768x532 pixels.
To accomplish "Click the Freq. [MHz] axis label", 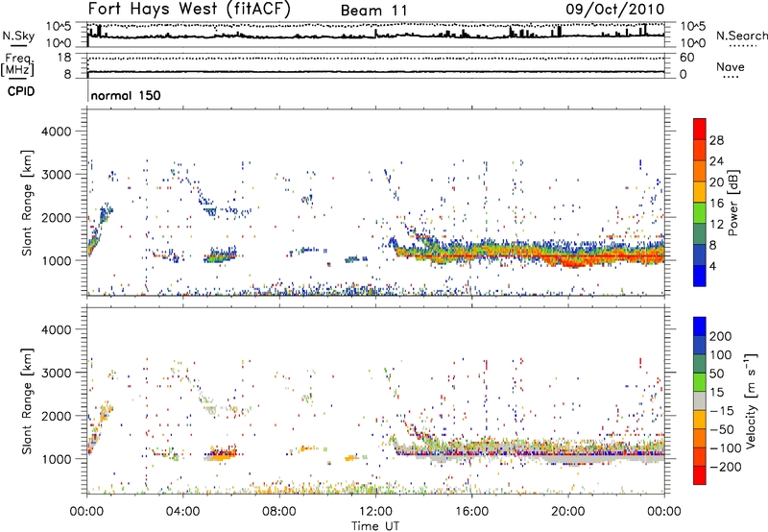I will pos(17,64).
